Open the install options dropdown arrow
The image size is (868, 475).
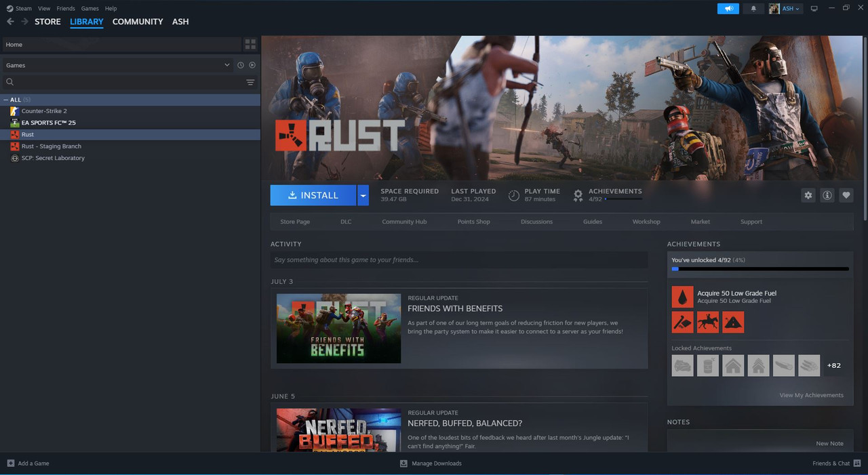click(x=363, y=195)
